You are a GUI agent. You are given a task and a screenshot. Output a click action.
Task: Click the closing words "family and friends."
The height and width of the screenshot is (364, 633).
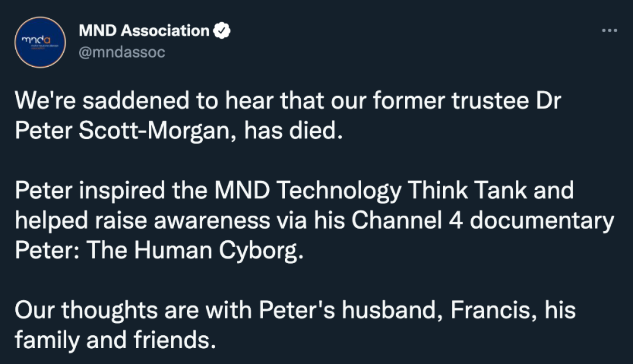pos(115,340)
